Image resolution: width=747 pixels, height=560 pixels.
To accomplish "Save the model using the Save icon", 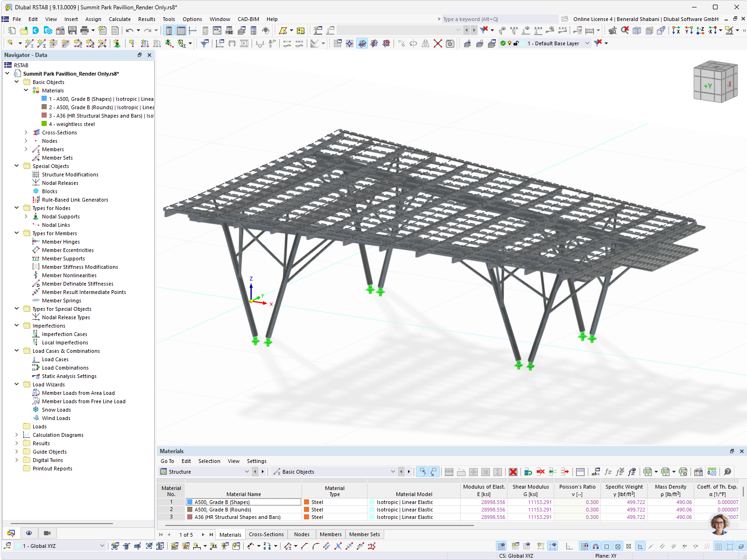I will 72,30.
